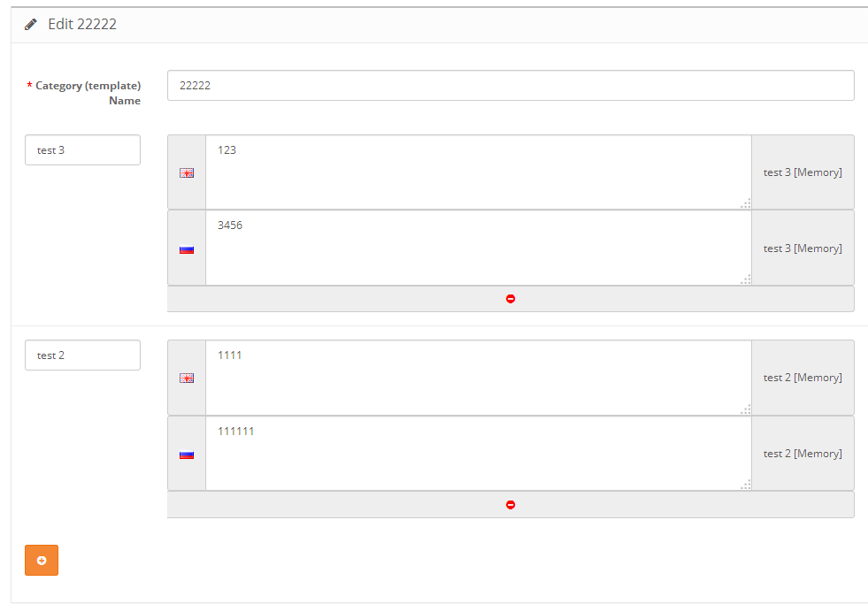868x604 pixels.
Task: Click the resize handle of the 123 text area
Action: [746, 203]
